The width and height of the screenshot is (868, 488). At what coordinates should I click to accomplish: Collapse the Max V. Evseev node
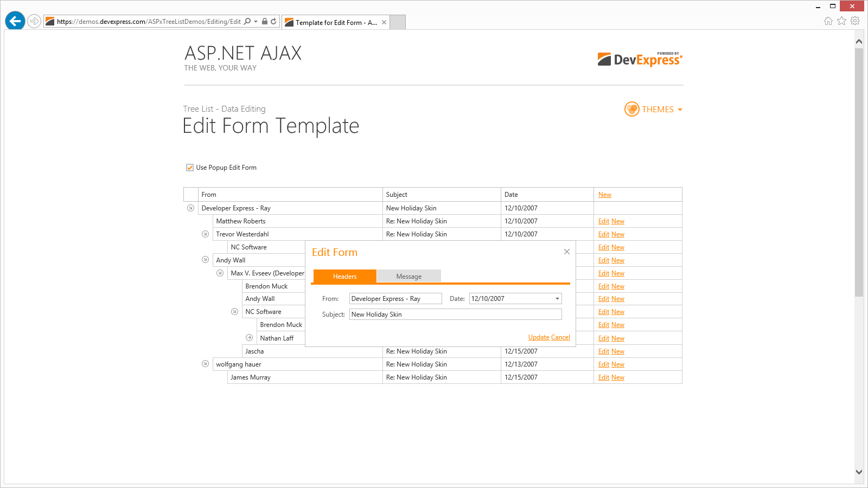pyautogui.click(x=220, y=273)
